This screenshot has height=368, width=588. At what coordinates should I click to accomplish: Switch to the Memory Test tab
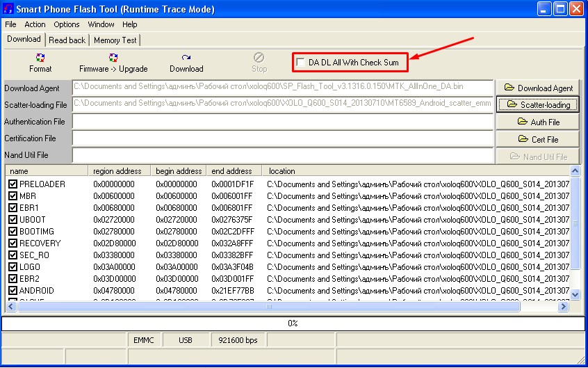point(115,40)
